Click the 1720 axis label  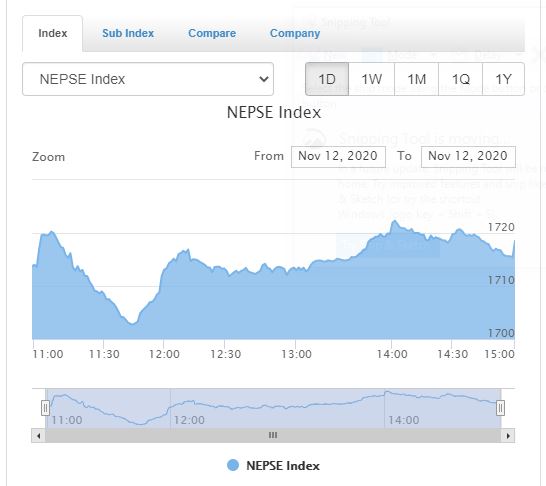click(501, 227)
